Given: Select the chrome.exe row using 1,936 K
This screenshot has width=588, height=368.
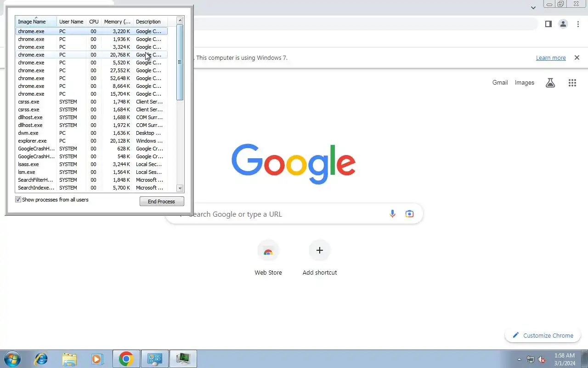Looking at the screenshot, I should (x=91, y=39).
